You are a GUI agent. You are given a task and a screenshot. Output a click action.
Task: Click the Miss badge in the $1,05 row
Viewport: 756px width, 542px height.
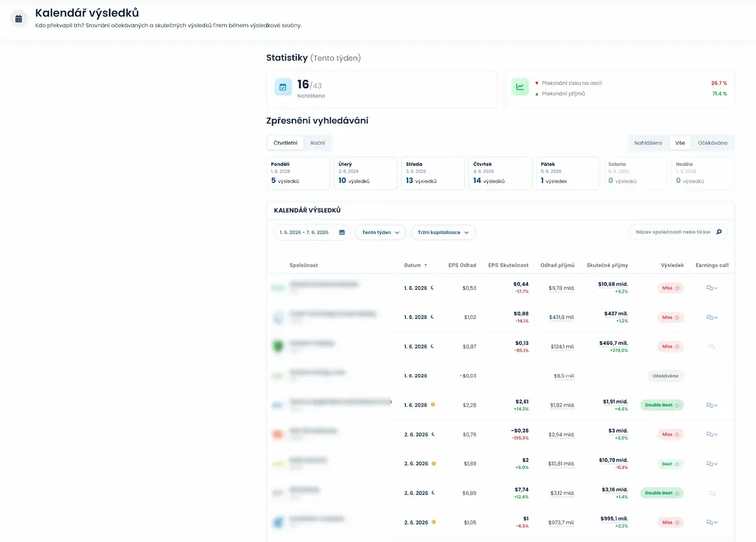670,522
